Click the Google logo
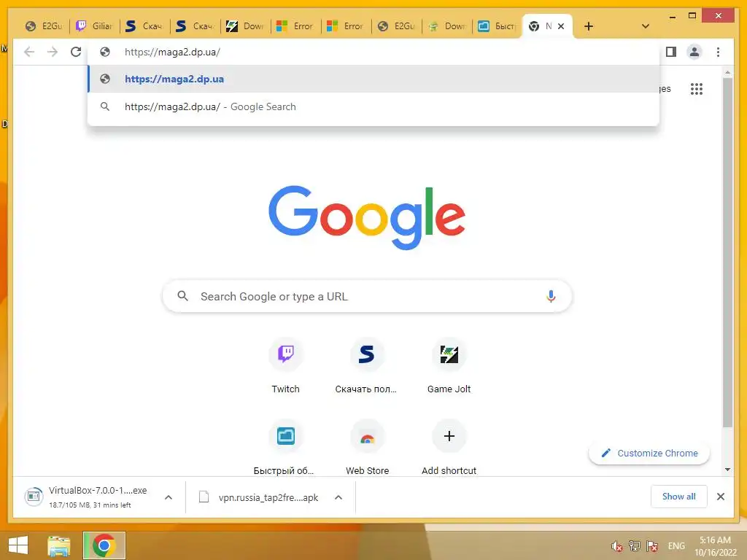The width and height of the screenshot is (747, 560). [367, 217]
